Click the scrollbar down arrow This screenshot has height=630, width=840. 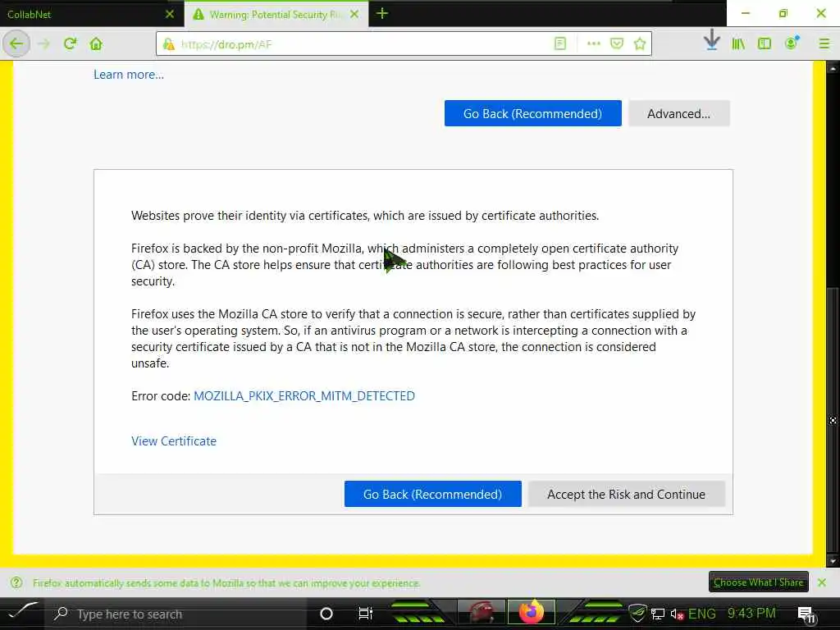[x=832, y=561]
